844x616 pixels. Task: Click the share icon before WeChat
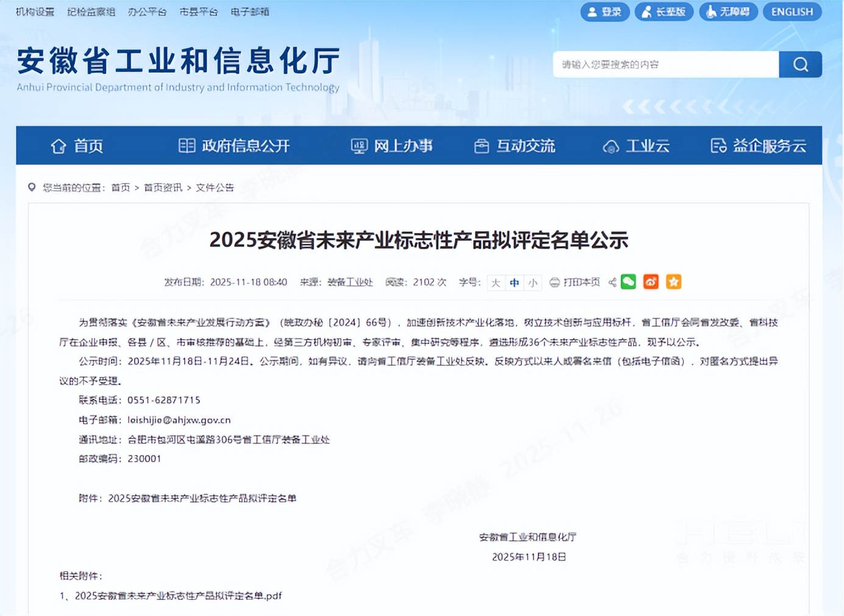click(x=612, y=282)
